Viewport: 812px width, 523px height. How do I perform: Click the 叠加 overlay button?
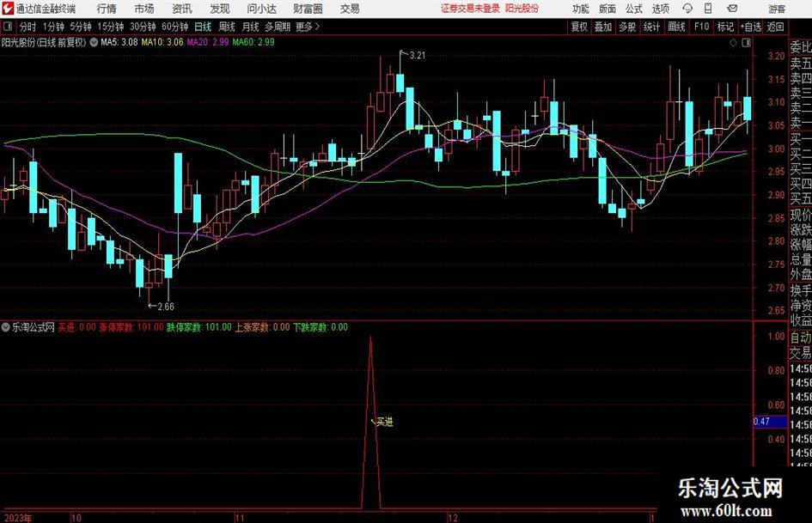(603, 27)
